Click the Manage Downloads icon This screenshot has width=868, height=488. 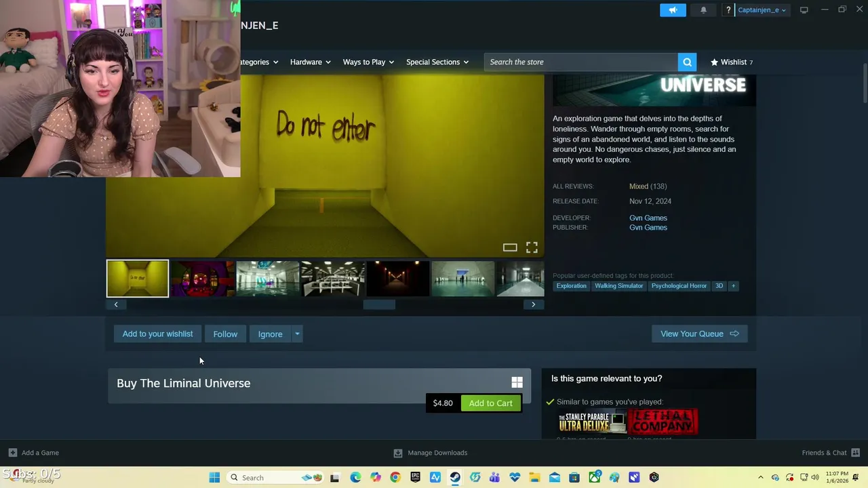click(398, 453)
